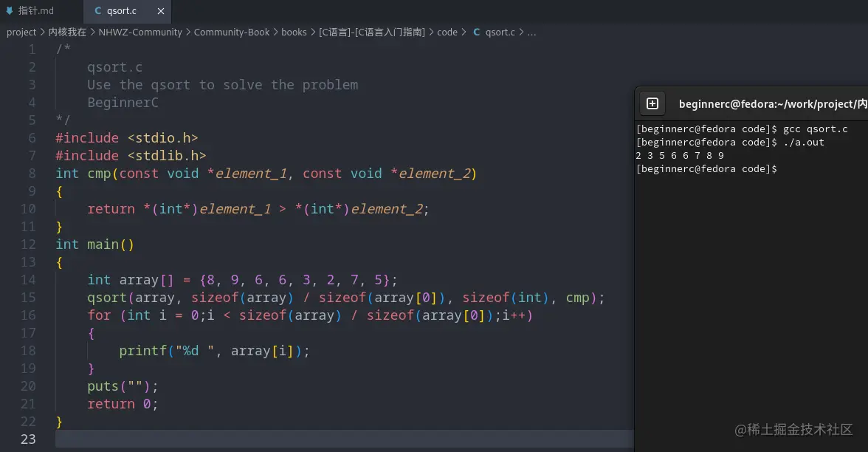
Task: Click line number 14 in the gutter
Action: click(28, 280)
